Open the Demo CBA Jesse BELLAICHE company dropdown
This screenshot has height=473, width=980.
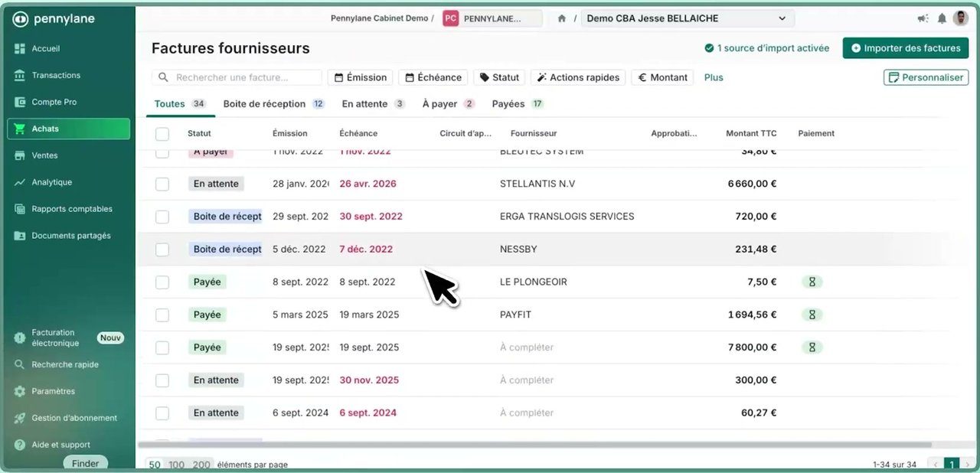click(688, 18)
